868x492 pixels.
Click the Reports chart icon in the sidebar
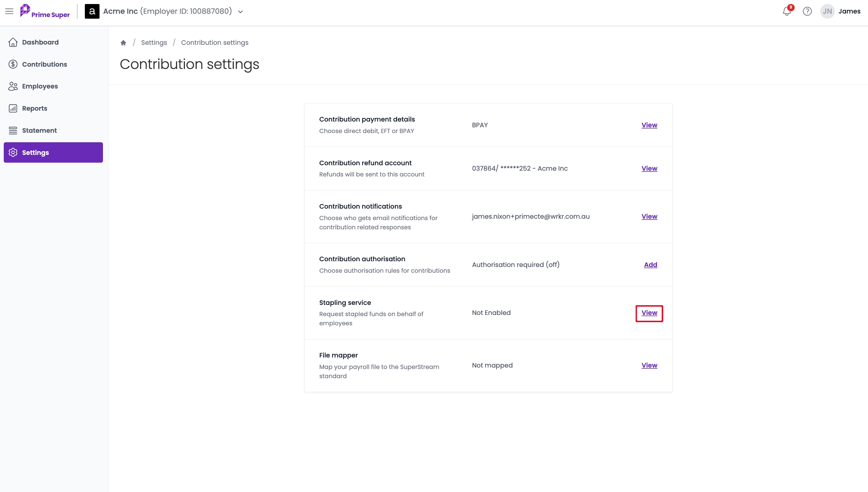[13, 108]
